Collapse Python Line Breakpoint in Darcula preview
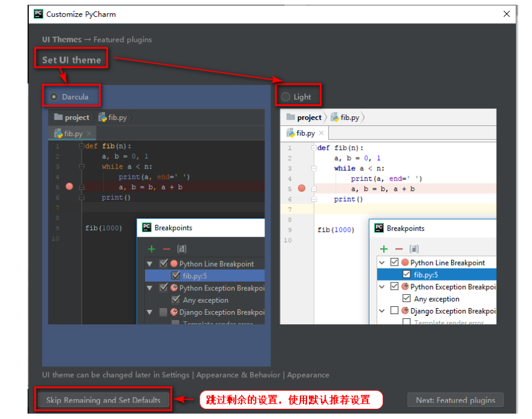The image size is (532, 419). (149, 264)
